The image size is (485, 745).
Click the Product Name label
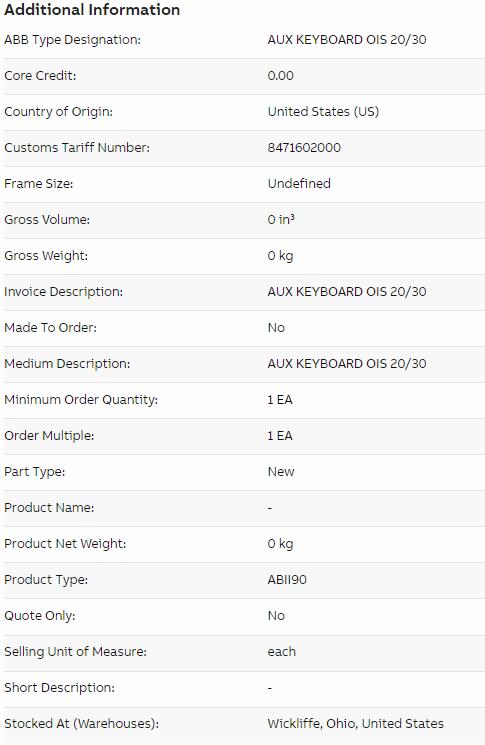click(49, 508)
